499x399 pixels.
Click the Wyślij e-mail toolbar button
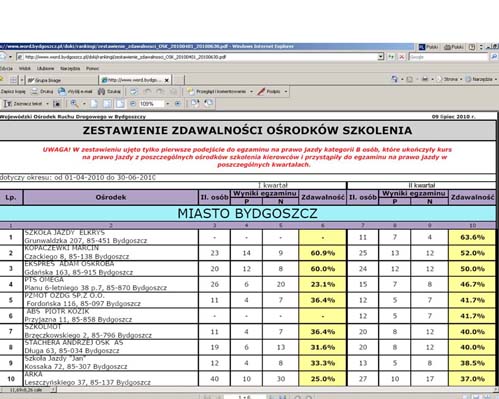pos(75,91)
